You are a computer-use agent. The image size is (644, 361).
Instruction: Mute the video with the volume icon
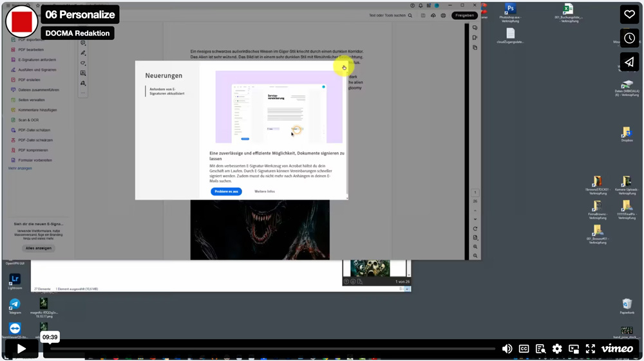point(507,349)
